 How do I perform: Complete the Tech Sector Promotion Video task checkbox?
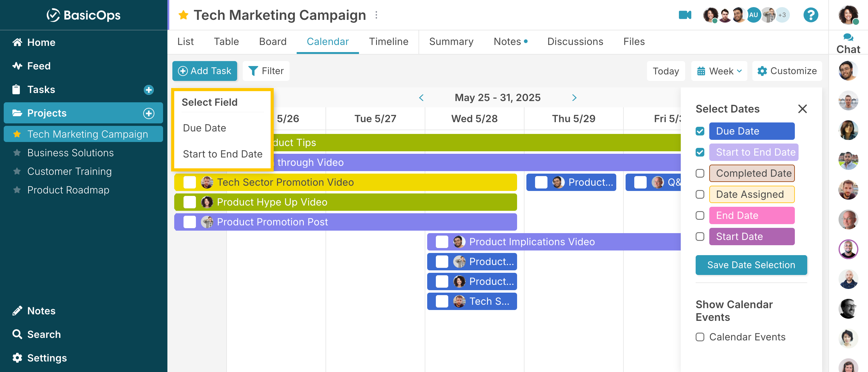pyautogui.click(x=189, y=182)
